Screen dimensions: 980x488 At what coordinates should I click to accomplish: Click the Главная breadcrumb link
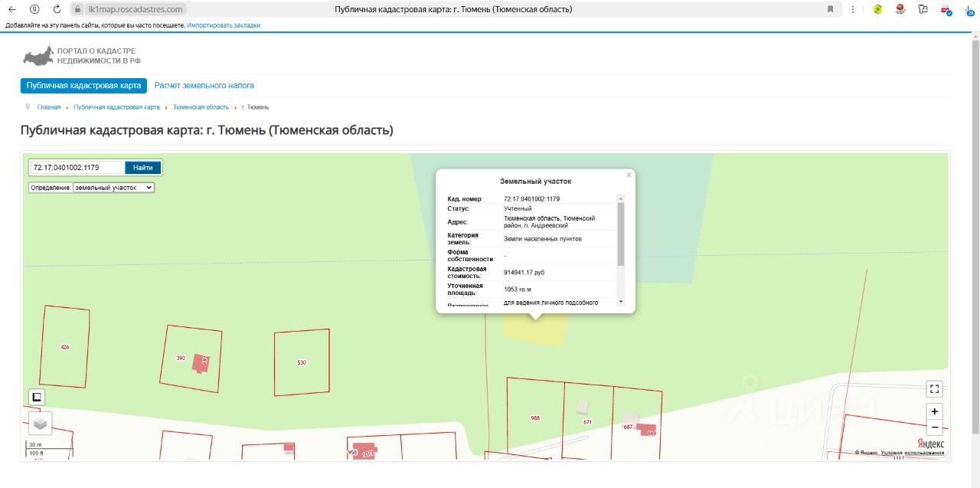pos(49,107)
